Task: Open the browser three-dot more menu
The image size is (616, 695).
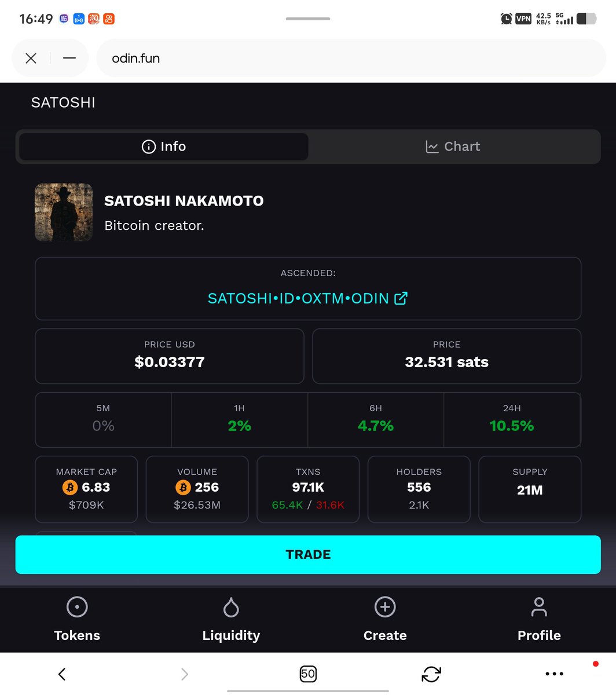Action: [x=554, y=674]
